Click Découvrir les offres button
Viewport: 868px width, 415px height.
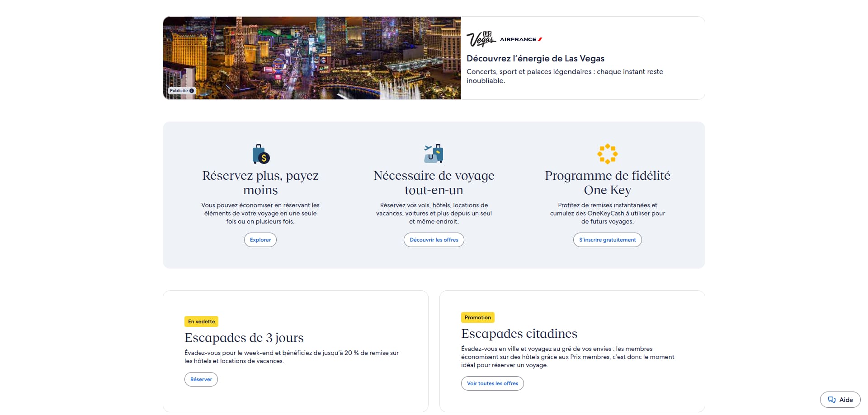point(434,240)
